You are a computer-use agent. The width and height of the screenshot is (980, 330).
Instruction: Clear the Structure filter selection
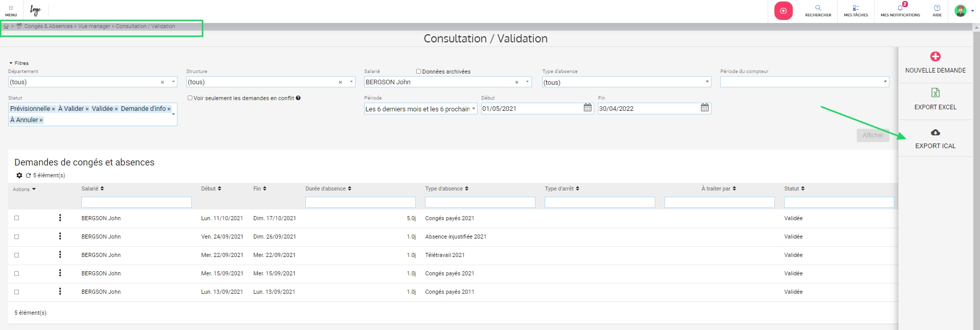pos(340,82)
